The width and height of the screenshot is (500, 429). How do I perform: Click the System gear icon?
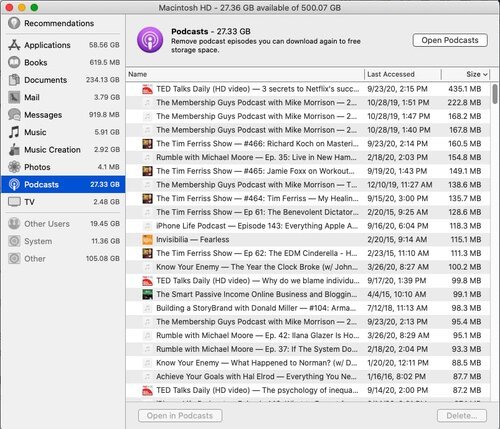[x=14, y=241]
